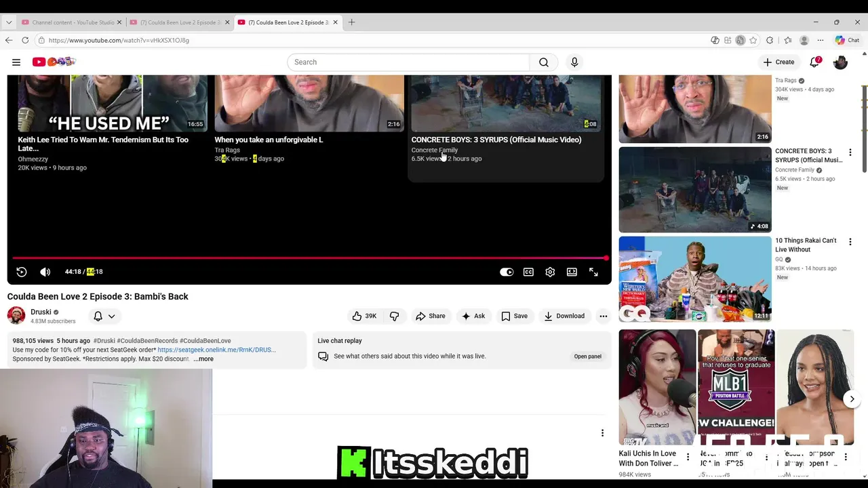868x488 pixels.
Task: Open browser settings and more menu
Action: (821, 41)
